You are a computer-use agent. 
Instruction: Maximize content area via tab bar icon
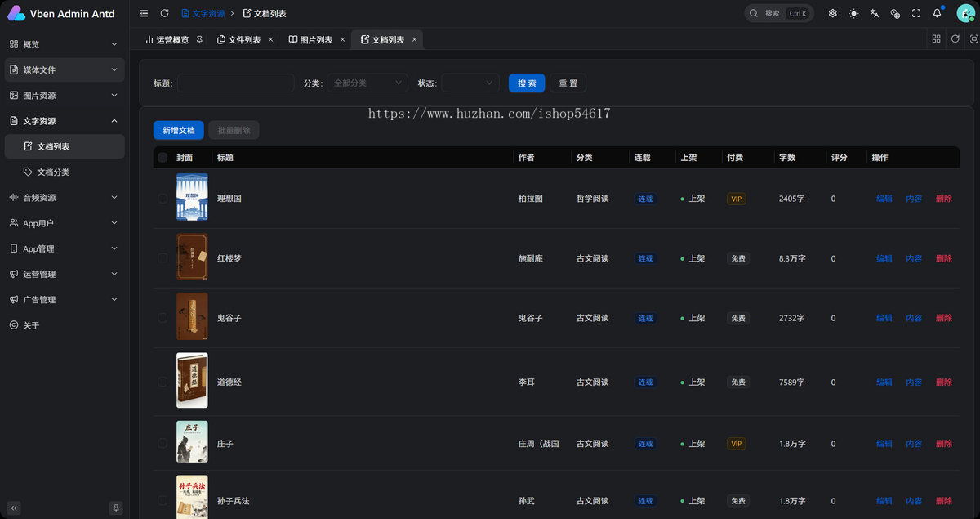(x=973, y=39)
